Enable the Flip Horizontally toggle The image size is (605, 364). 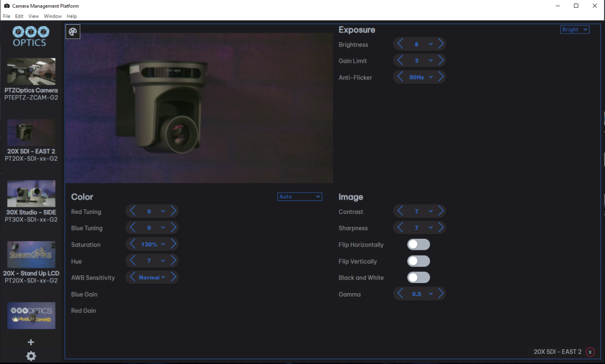tap(418, 244)
